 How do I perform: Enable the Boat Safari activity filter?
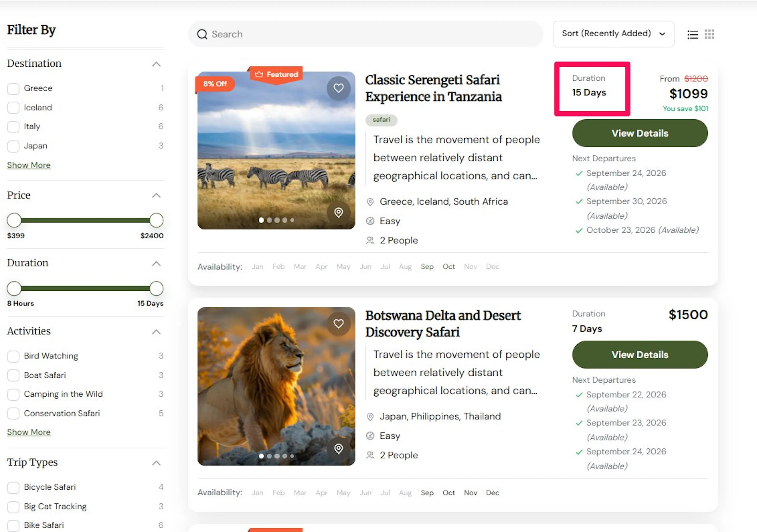[13, 375]
